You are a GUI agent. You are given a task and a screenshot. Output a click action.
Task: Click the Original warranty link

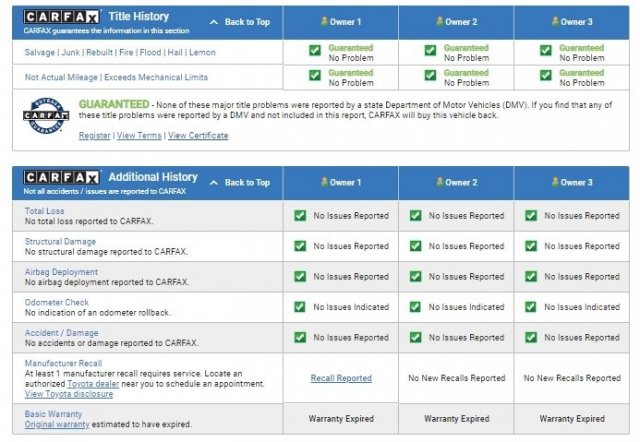tap(57, 424)
